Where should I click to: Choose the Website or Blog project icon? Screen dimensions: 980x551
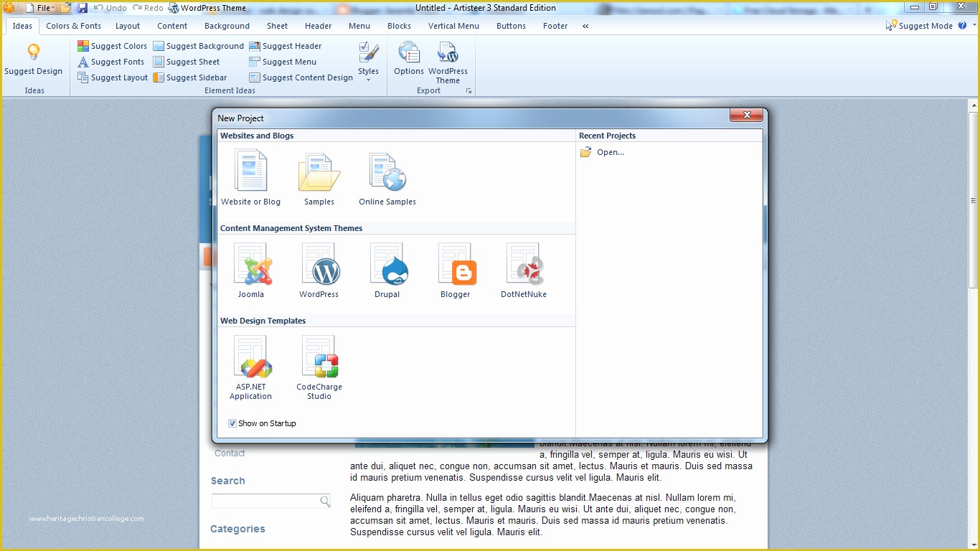pyautogui.click(x=250, y=171)
